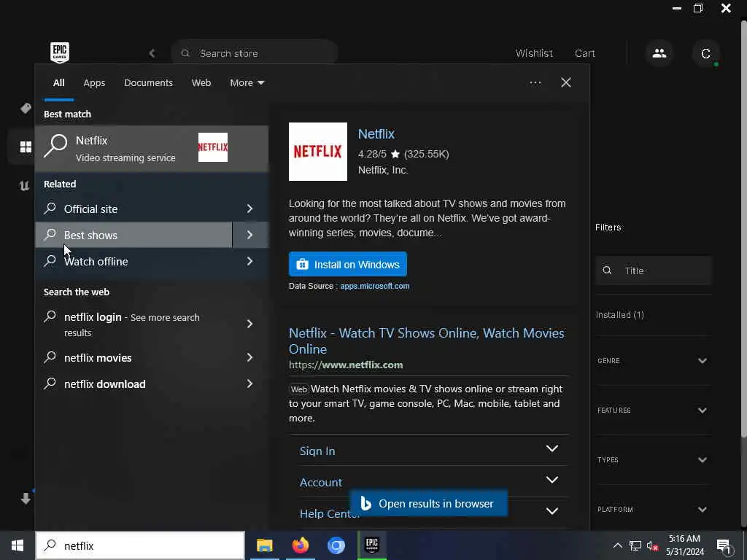Expand the Watch offline arrow
This screenshot has width=747, height=560.
coord(249,261)
